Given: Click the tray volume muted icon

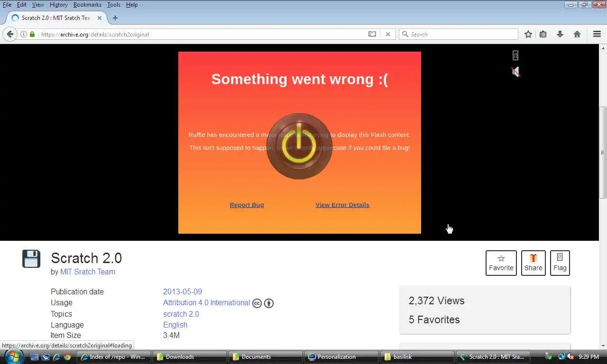Looking at the screenshot, I should [x=570, y=357].
